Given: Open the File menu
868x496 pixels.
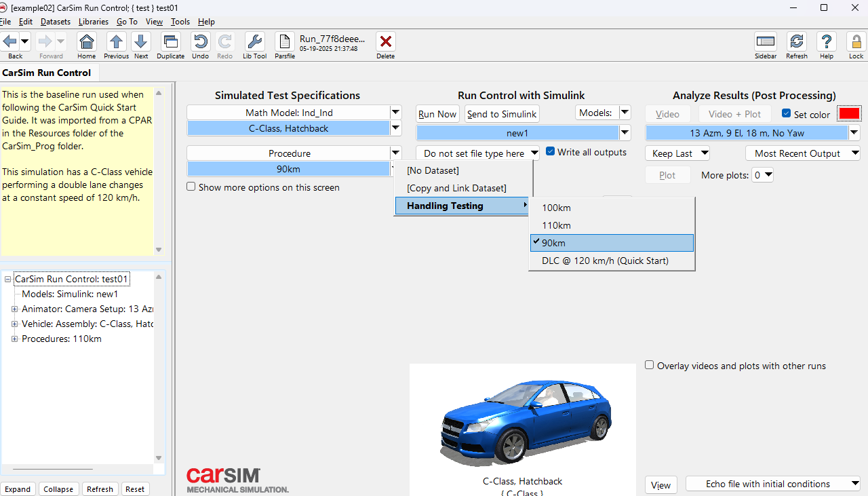Looking at the screenshot, I should pos(5,22).
